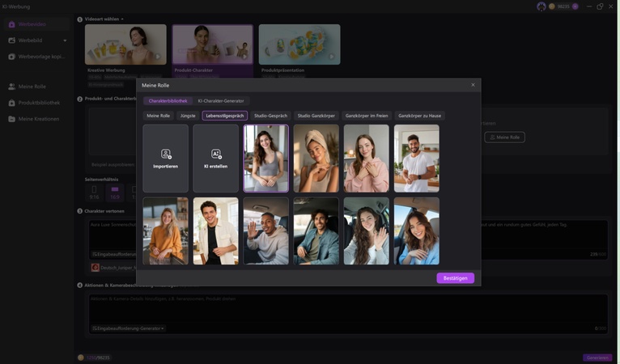Click the coin icon beside 98235
The width and height of the screenshot is (620, 364).
(551, 6)
